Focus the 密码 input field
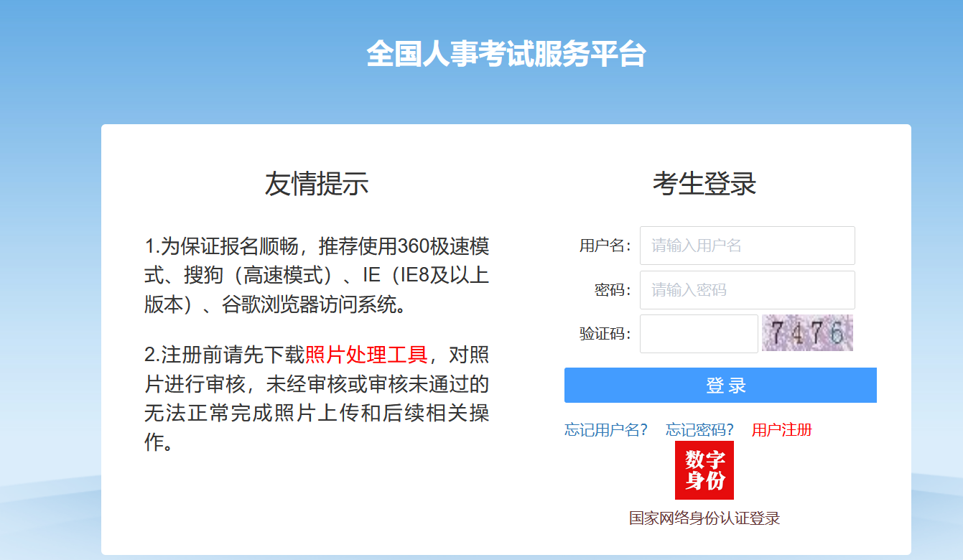This screenshot has width=963, height=560. 747,290
